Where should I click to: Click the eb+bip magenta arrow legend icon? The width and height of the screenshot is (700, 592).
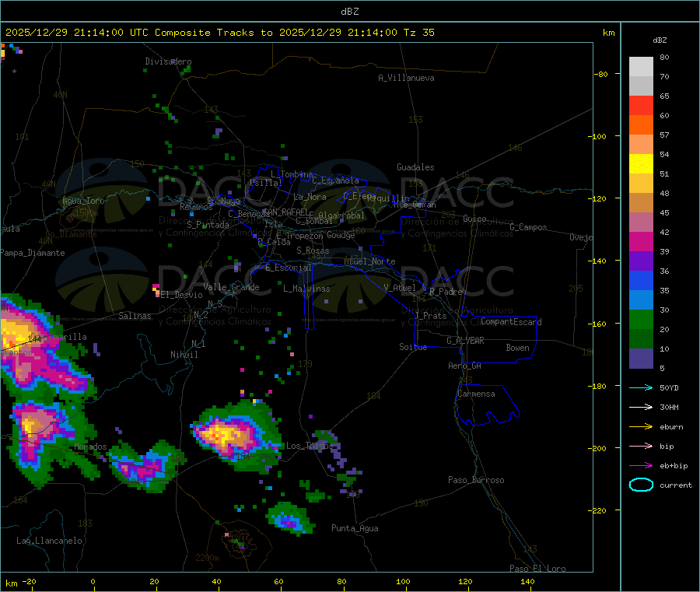641,466
